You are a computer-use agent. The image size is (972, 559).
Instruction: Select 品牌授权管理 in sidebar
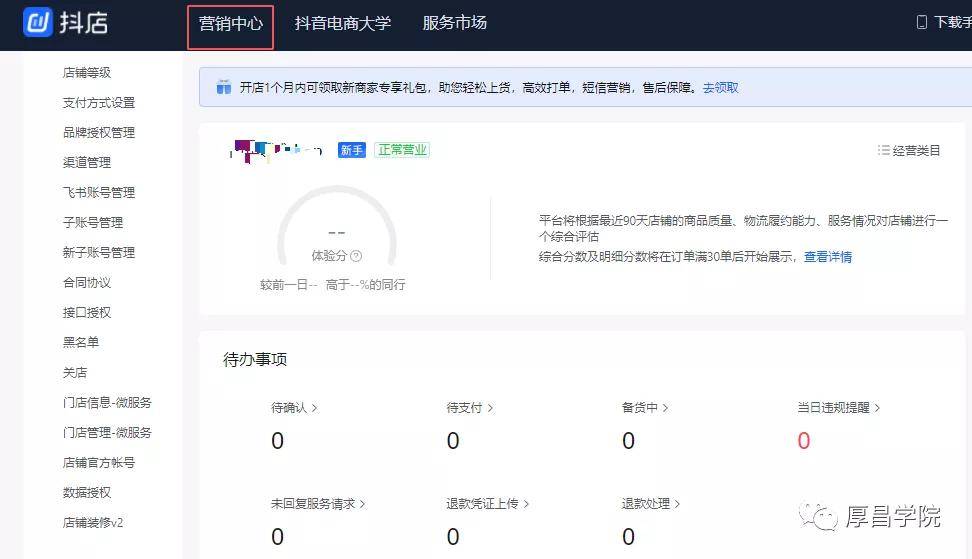click(99, 133)
